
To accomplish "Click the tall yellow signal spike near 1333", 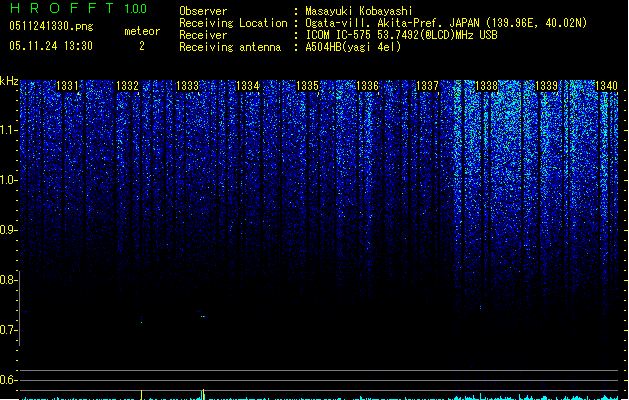I will (x=203, y=394).
